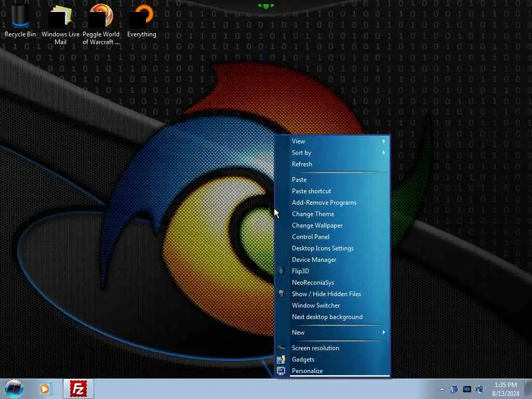Viewport: 532px width, 399px height.
Task: Expand the View submenu arrow
Action: [384, 141]
